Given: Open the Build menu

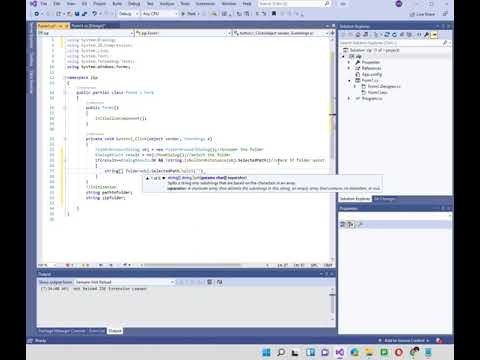Looking at the screenshot, I should click(x=117, y=4).
